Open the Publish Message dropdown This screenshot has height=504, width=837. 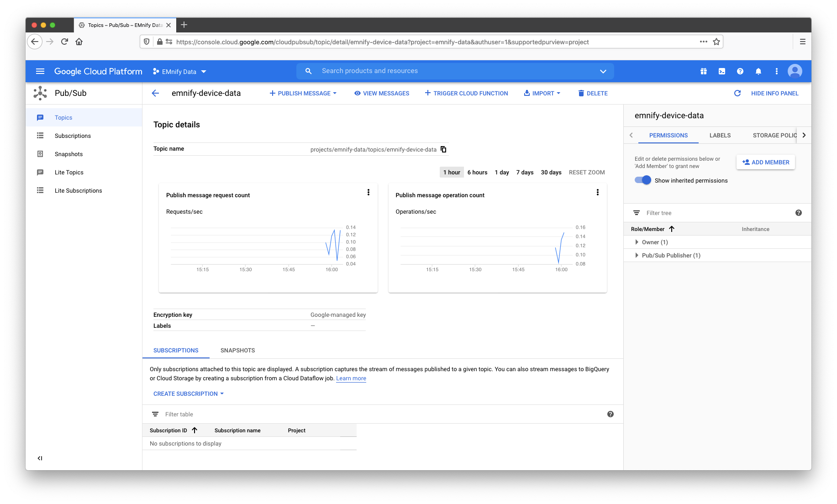tap(303, 93)
